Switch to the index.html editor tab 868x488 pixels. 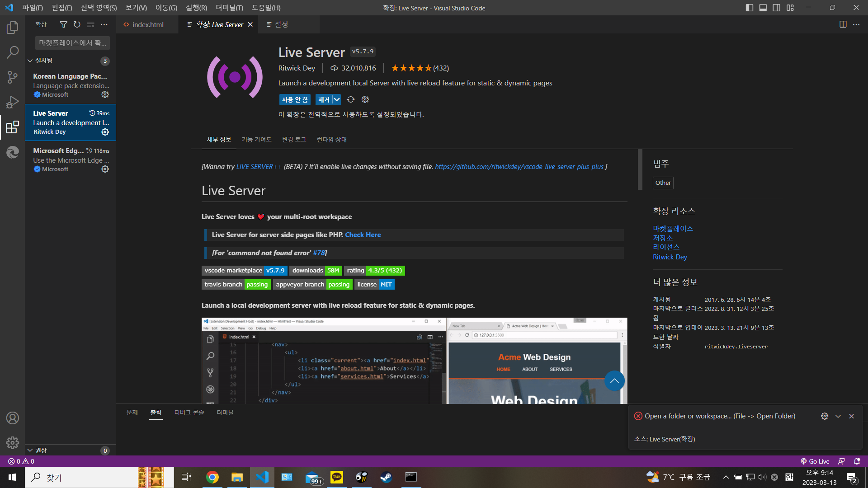coord(148,24)
